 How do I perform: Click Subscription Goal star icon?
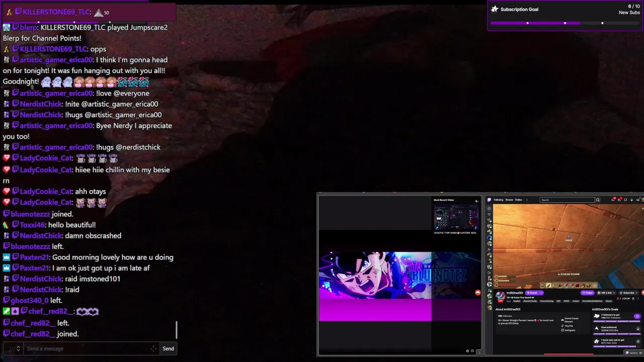pos(495,9)
